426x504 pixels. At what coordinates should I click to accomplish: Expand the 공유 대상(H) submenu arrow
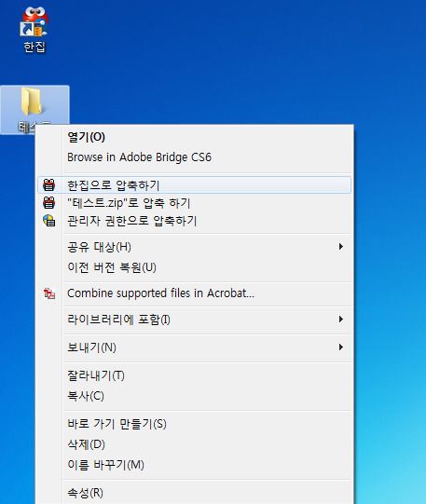click(x=341, y=247)
